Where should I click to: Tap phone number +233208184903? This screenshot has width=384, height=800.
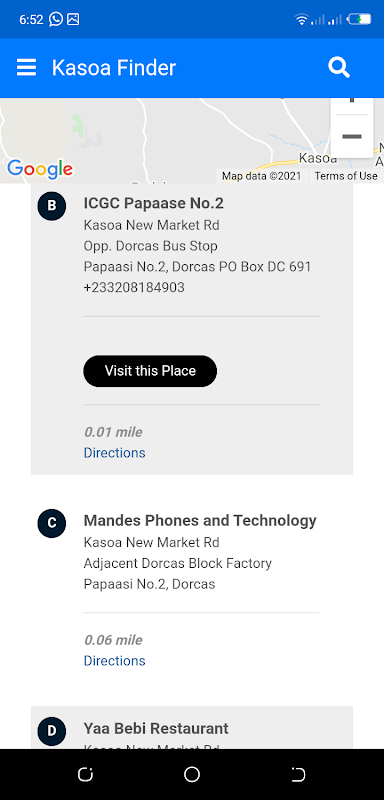pos(134,287)
